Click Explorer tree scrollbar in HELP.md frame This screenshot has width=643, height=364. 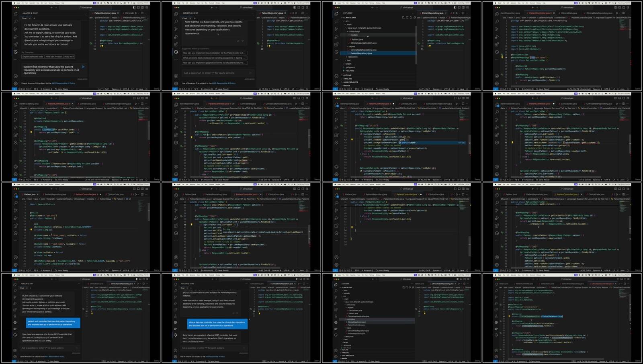416,45
